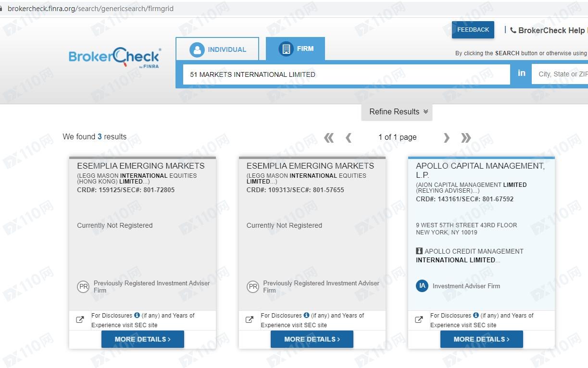Open More Details for CRD 109313 firm
This screenshot has width=588, height=368.
tap(312, 339)
